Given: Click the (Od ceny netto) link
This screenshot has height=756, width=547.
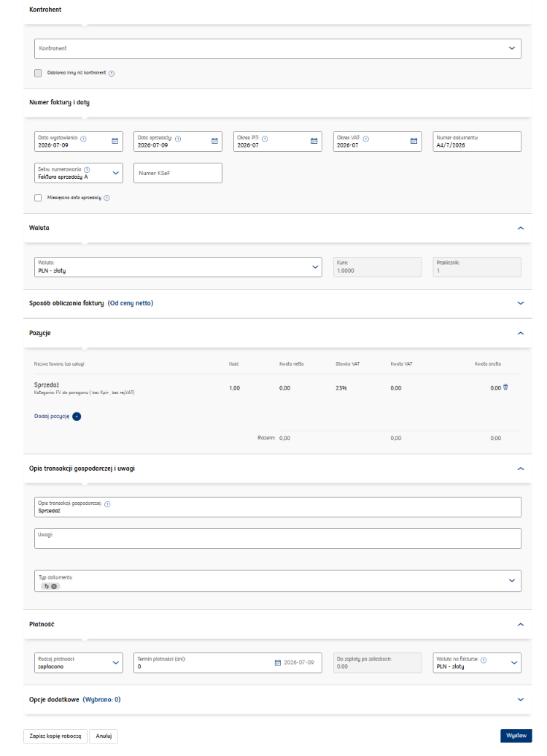Looking at the screenshot, I should [x=131, y=304].
